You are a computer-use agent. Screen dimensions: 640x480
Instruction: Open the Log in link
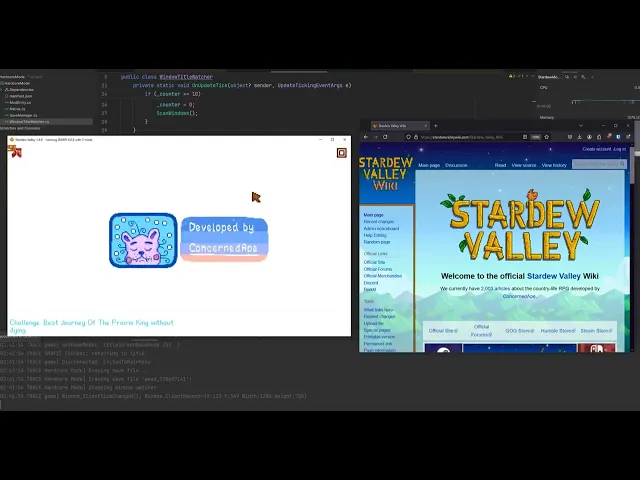tap(620, 149)
